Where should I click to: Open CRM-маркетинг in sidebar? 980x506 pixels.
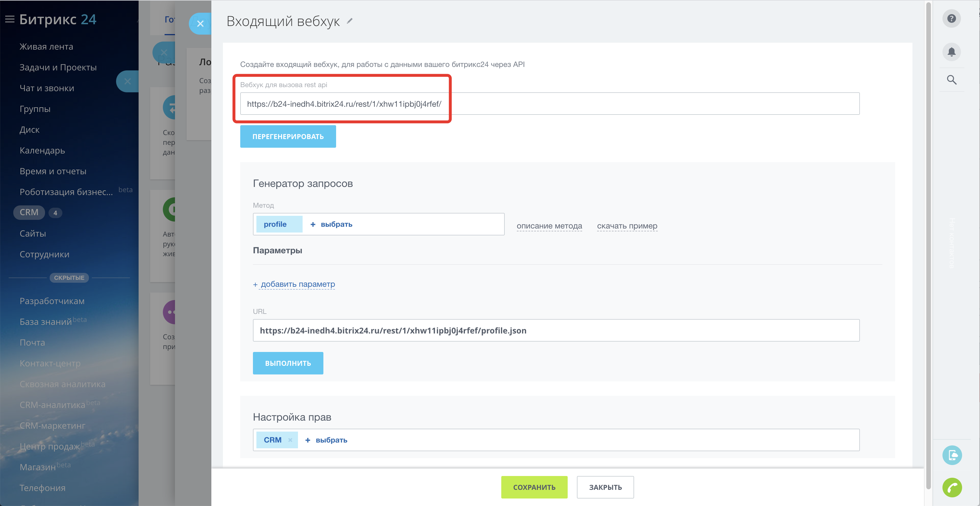coord(53,426)
